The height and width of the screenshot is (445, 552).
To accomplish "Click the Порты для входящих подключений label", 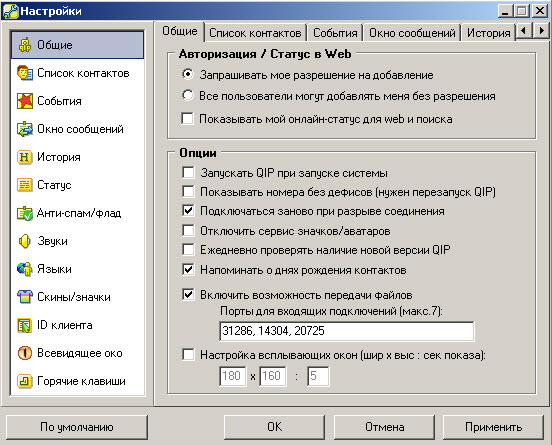I will click(x=331, y=311).
